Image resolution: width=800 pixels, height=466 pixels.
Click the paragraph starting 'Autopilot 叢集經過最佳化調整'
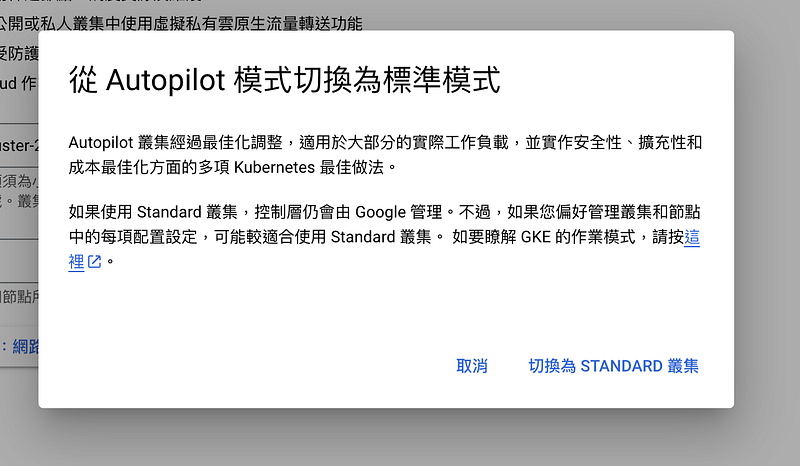[x=385, y=155]
